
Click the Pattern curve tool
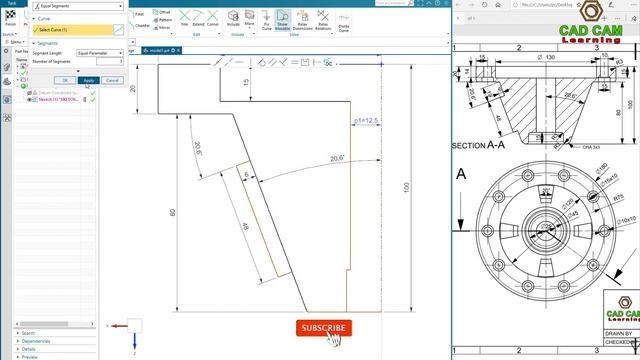163,20
